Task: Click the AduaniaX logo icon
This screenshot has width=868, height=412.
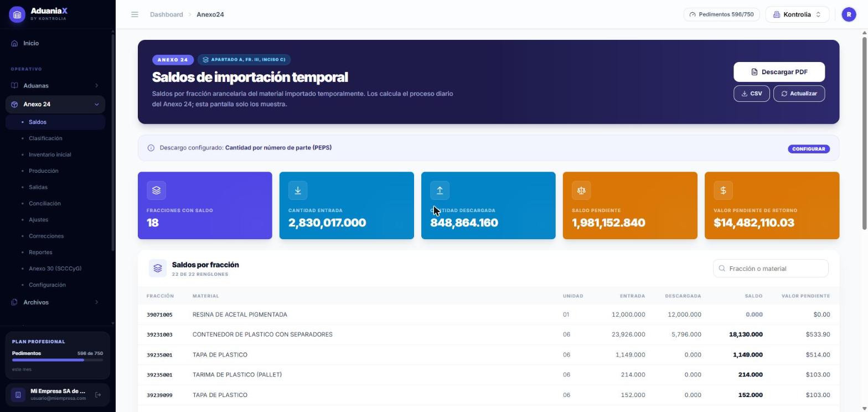Action: (x=17, y=14)
